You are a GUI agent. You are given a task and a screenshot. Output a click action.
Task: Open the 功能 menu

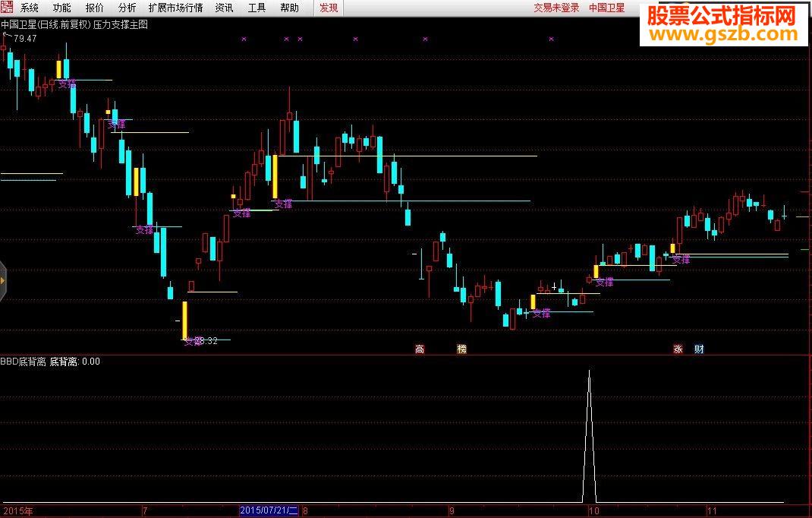pyautogui.click(x=62, y=8)
